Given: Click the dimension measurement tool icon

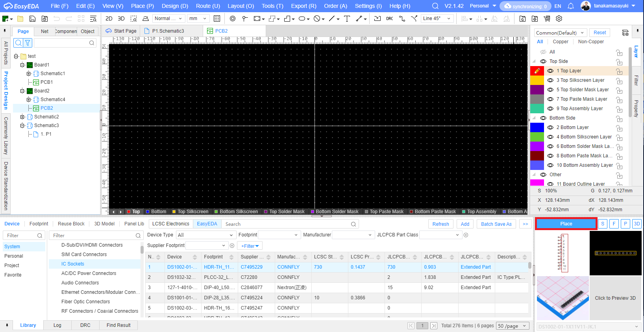Looking at the screenshot, I should (359, 18).
